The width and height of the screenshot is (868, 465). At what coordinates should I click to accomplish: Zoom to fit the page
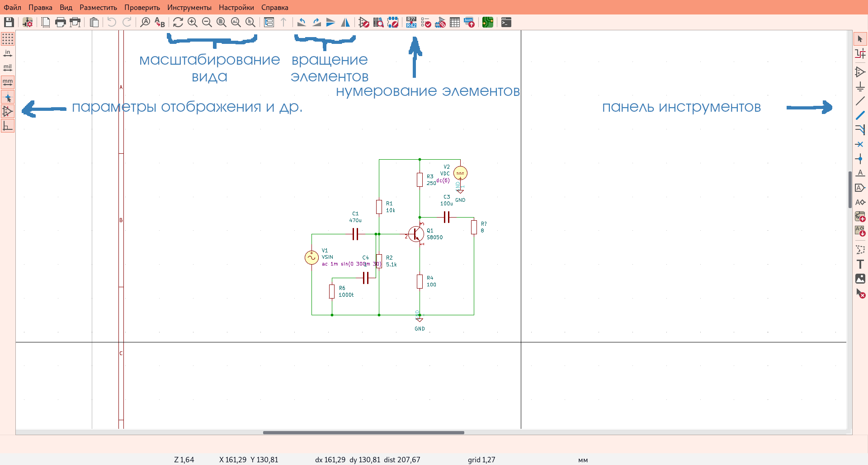point(222,22)
